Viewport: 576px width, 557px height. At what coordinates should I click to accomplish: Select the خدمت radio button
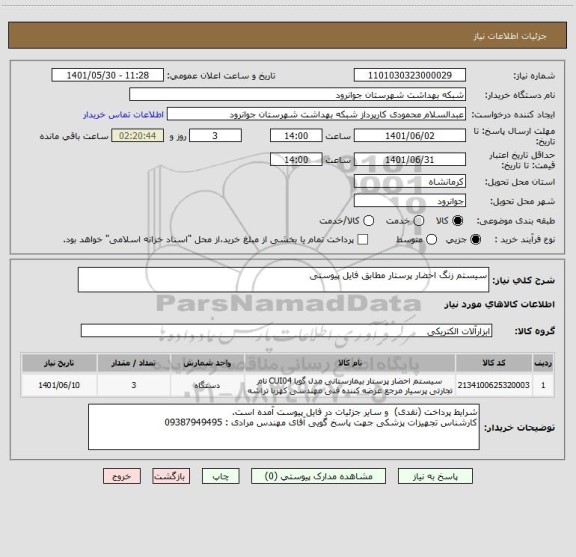coord(419,221)
